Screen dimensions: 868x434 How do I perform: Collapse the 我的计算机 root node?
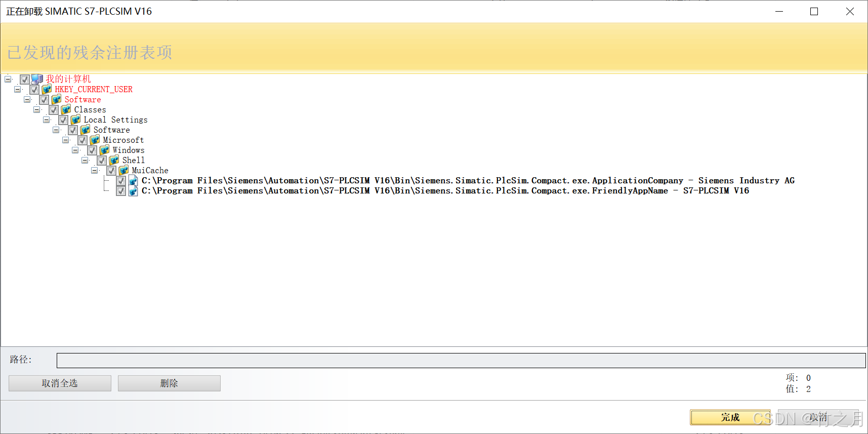coord(8,79)
